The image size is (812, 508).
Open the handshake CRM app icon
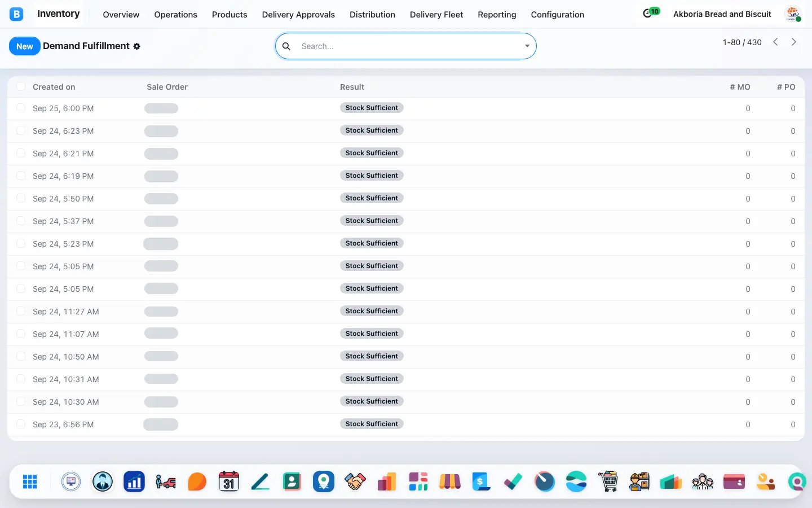point(355,481)
